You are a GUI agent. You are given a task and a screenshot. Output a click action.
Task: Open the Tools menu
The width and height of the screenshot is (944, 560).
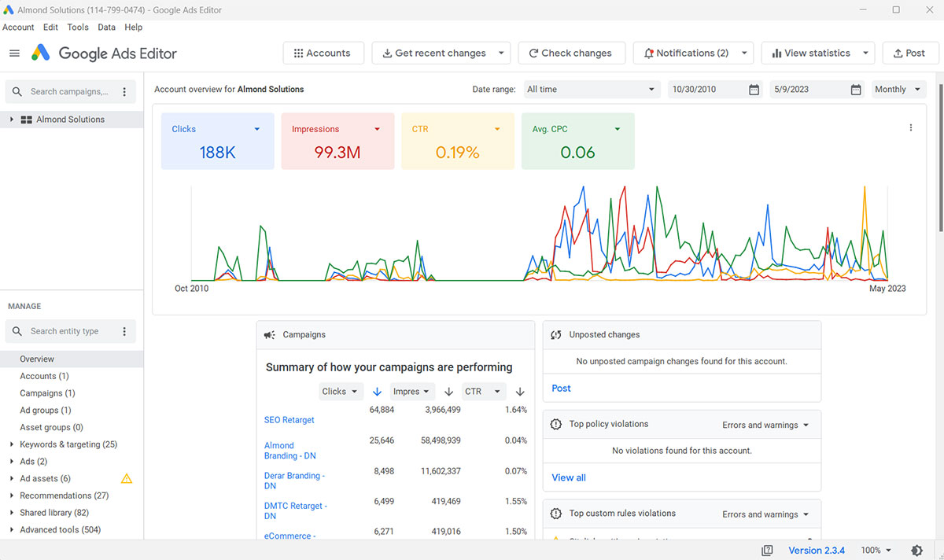click(78, 27)
